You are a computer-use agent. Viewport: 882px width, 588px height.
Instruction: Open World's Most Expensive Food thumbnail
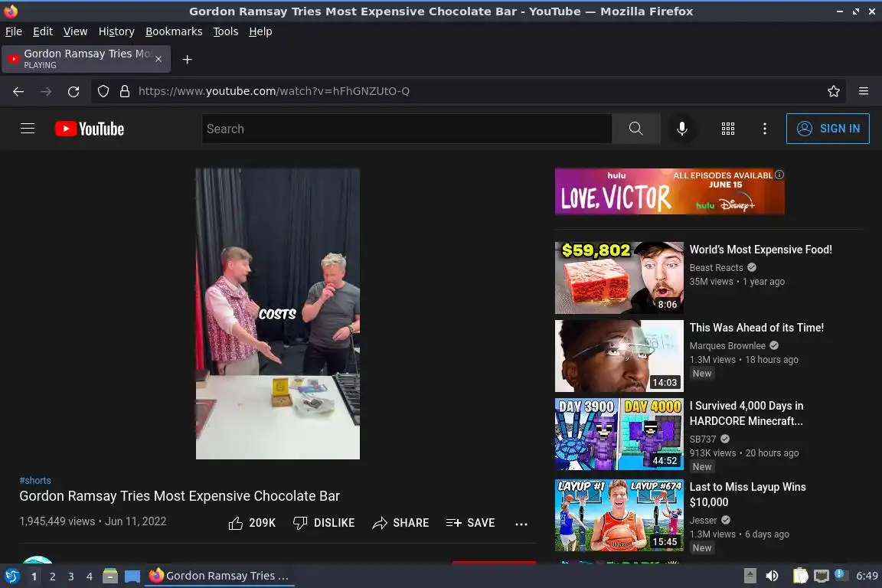(619, 278)
